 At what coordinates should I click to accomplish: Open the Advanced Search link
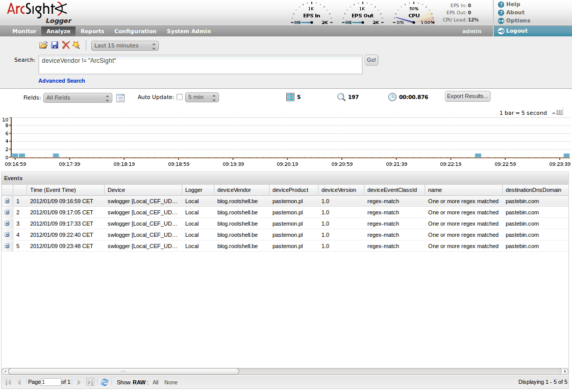coord(61,81)
